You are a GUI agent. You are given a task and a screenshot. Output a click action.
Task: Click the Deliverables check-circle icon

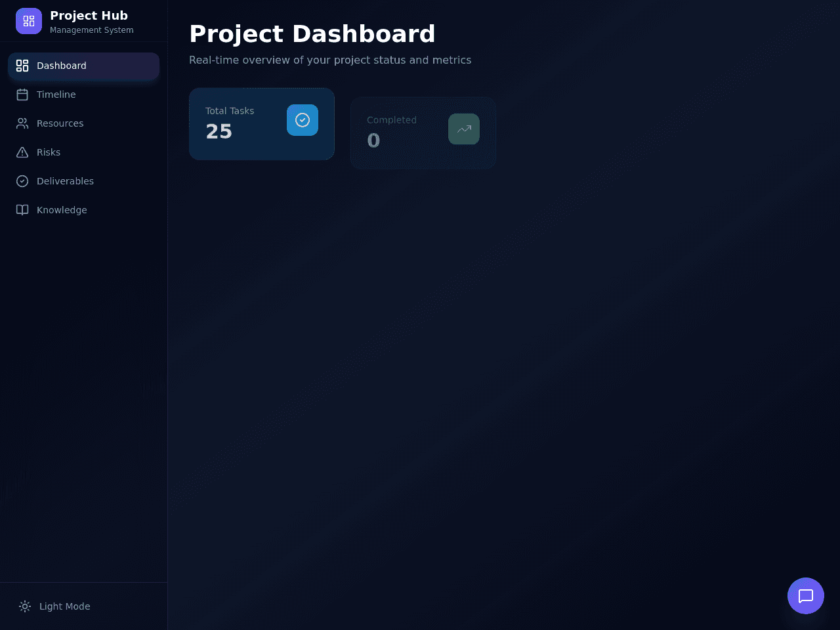[22, 181]
